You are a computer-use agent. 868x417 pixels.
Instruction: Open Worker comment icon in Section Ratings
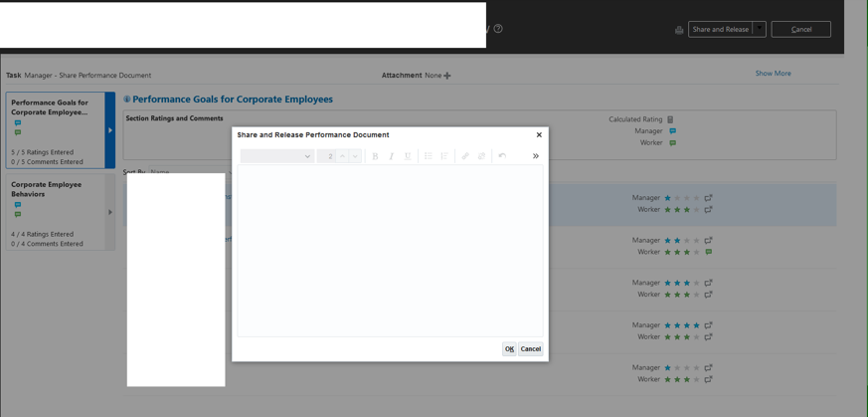point(672,143)
